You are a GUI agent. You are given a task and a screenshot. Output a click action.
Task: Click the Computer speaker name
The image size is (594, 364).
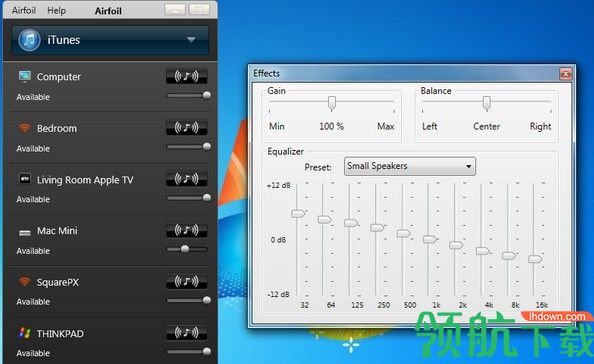(x=59, y=77)
